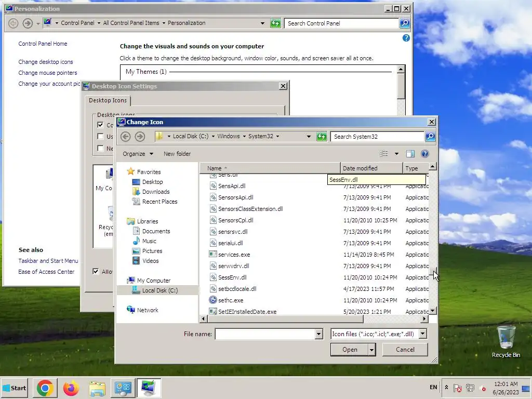
Task: Click the file list vertical scrollbar thumb
Action: pyautogui.click(x=433, y=271)
